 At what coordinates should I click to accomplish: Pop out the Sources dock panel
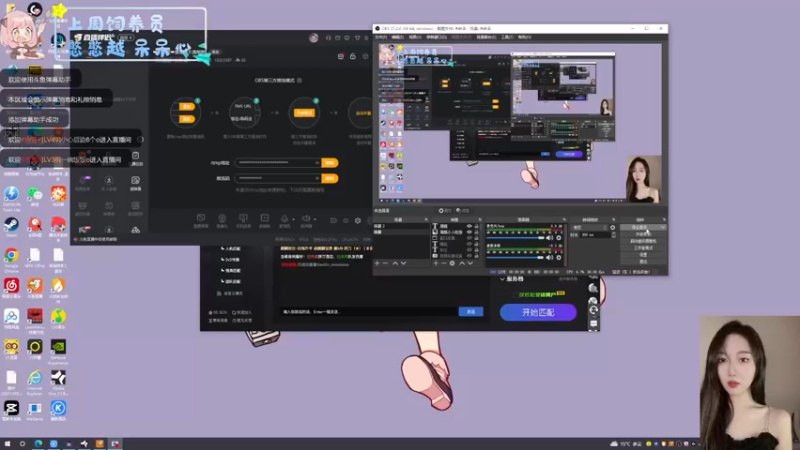(480, 219)
